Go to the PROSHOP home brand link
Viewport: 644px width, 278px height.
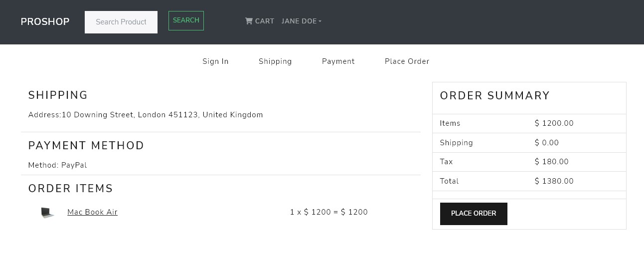(45, 22)
